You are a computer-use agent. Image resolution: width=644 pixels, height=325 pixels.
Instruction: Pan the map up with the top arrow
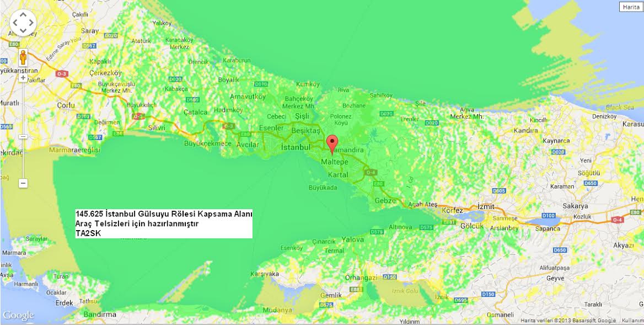coord(23,15)
